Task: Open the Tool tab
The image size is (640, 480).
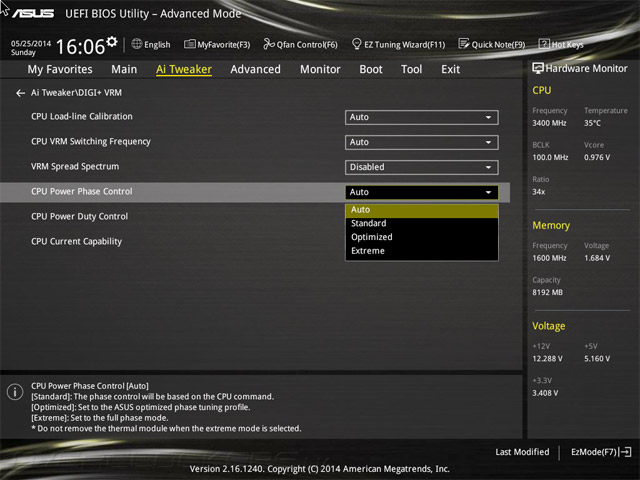Action: (x=411, y=69)
